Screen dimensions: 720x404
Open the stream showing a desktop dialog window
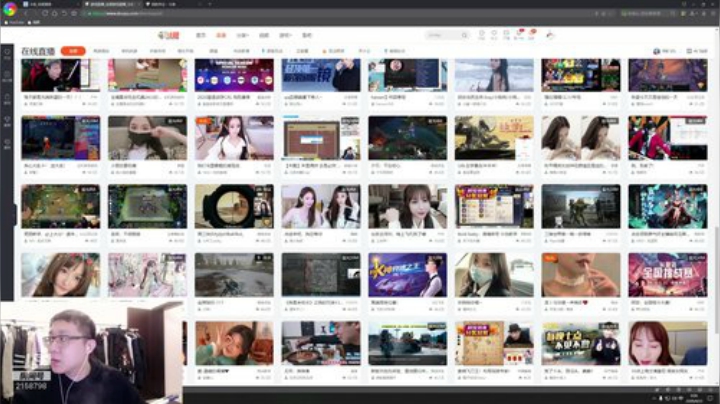pyautogui.click(x=321, y=138)
